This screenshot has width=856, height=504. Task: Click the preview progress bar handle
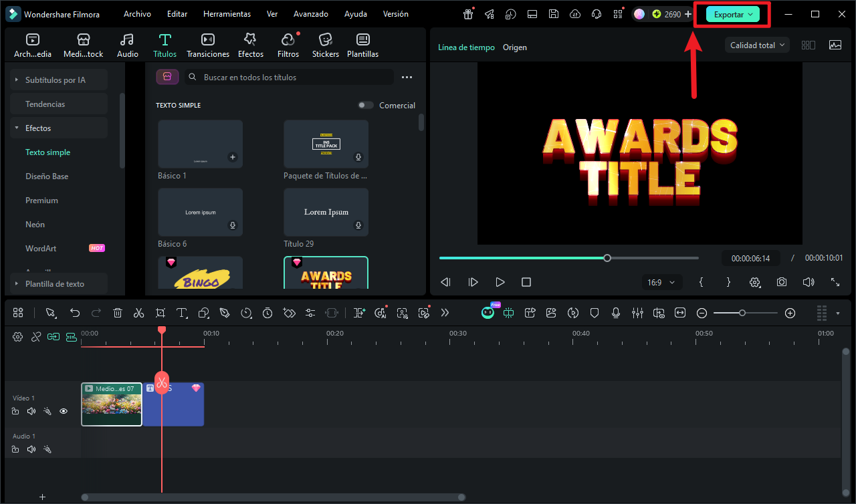point(607,258)
